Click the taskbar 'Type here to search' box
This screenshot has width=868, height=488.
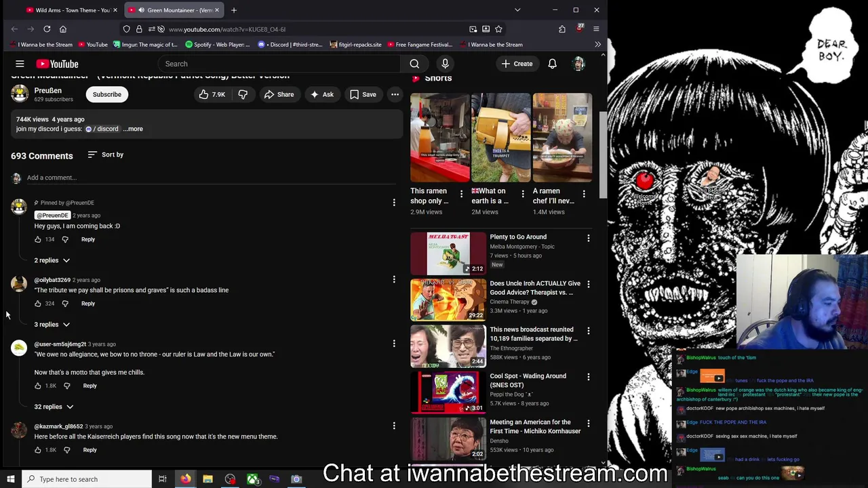86,479
